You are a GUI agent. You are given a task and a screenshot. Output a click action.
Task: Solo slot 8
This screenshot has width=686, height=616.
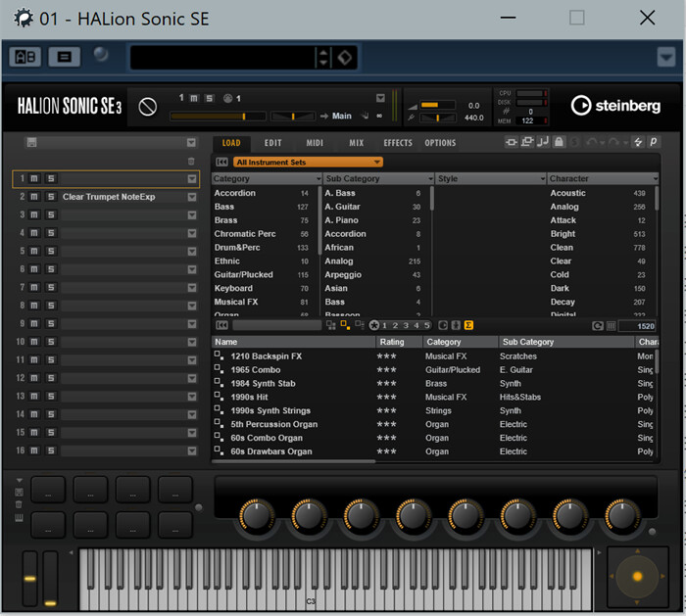tap(51, 306)
